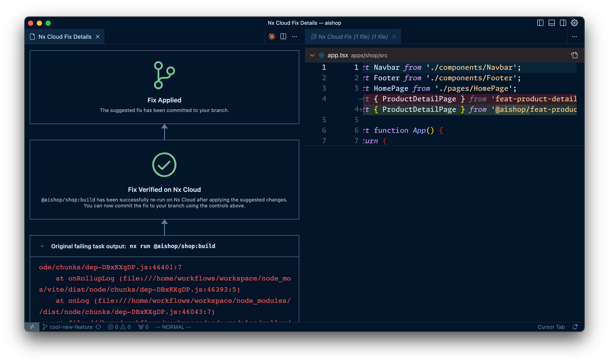Open the remote connection indicator bottom left

click(32, 327)
